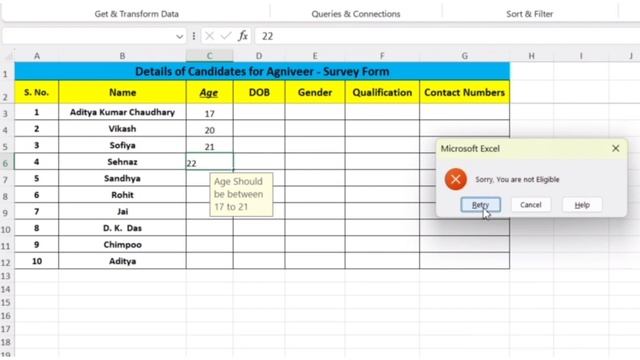The image size is (640, 360).
Task: Click the Aditya name cell in row 12
Action: click(122, 261)
